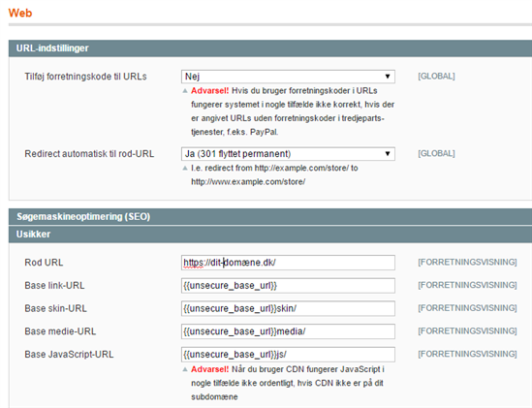
Task: Collapse the Usikker section header
Action: [x=270, y=235]
